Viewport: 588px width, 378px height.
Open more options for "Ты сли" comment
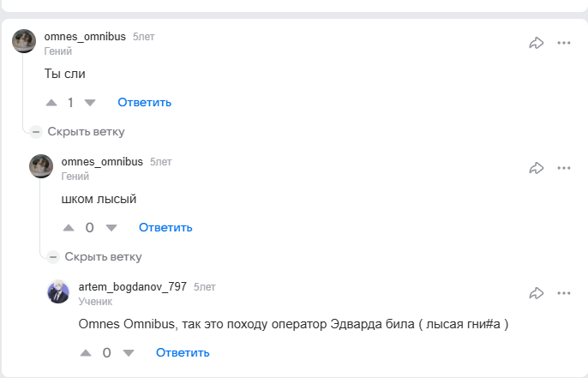point(563,42)
